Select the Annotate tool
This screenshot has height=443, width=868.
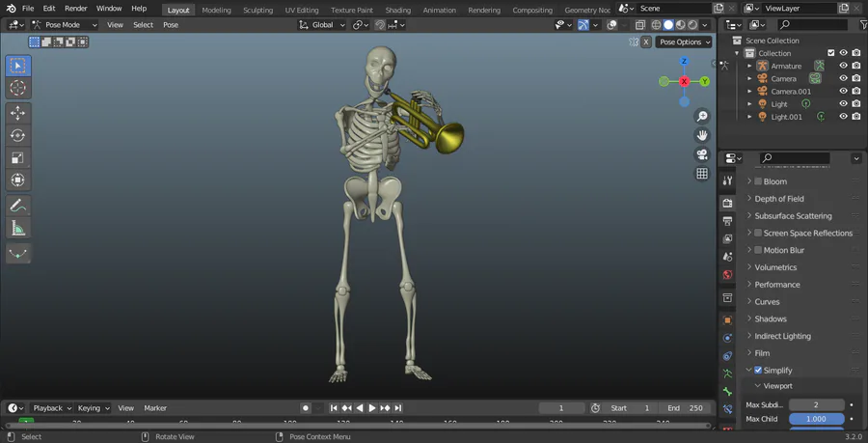pos(17,206)
